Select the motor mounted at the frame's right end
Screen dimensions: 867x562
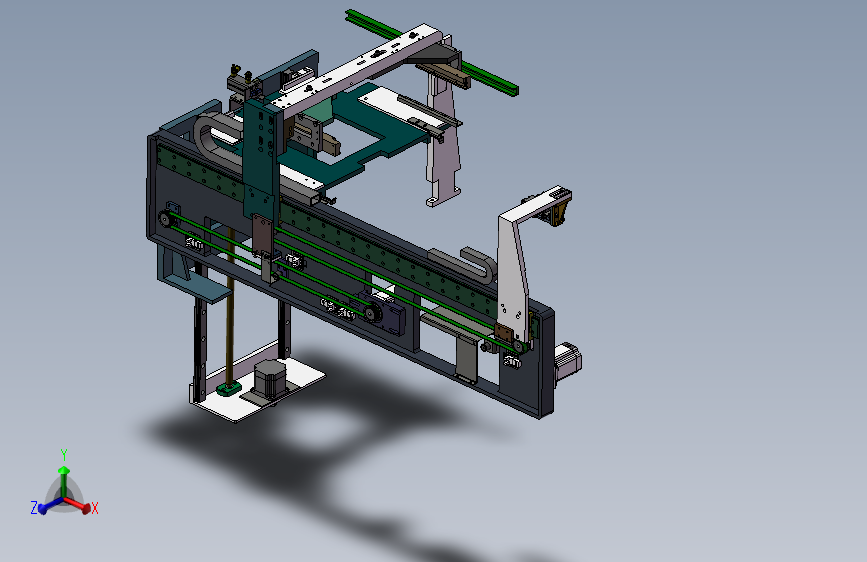pyautogui.click(x=568, y=362)
